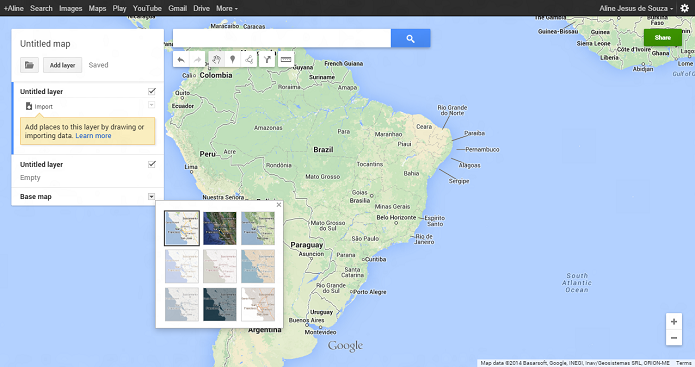Select the draw line tool
Screen dimensions: 695x367
[x=249, y=59]
